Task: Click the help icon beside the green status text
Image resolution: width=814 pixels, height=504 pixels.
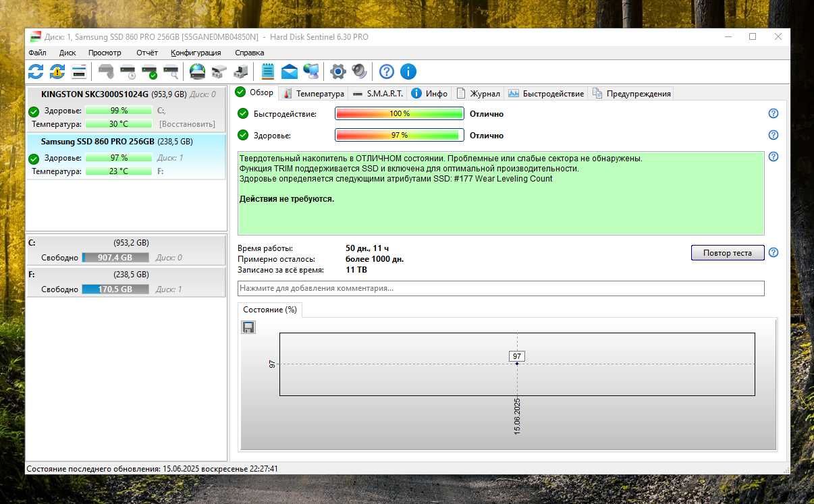Action: pos(774,157)
